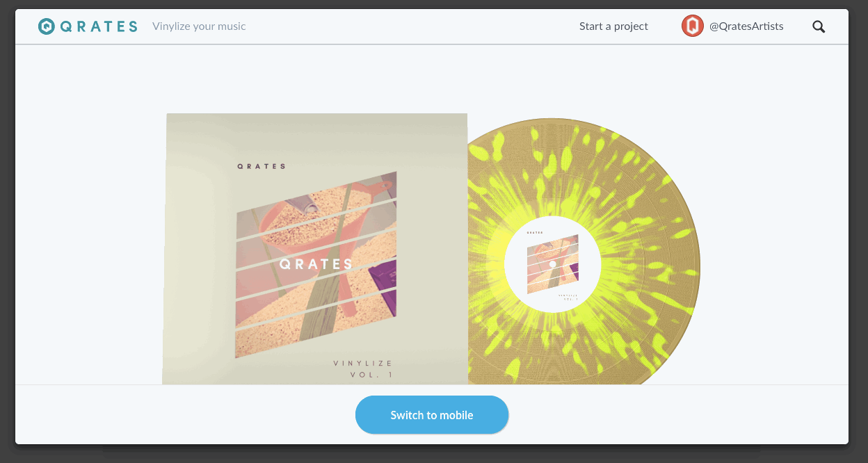Screen dimensions: 868x463
Task: Click the QratesArtists round avatar icon
Action: tap(693, 26)
